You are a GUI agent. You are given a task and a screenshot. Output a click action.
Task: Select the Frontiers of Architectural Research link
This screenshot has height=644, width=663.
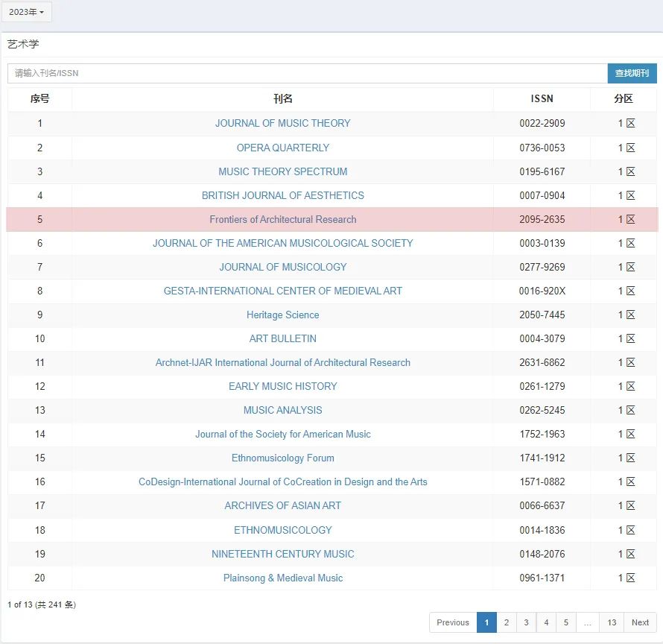click(282, 219)
